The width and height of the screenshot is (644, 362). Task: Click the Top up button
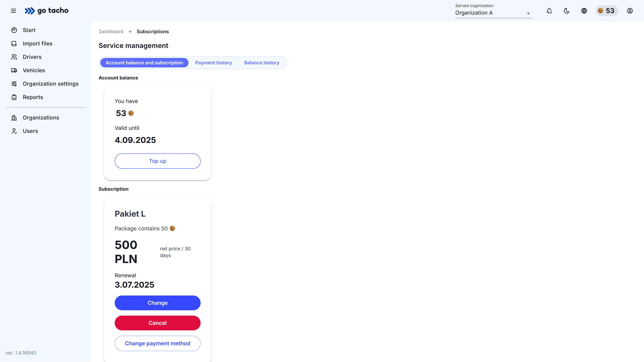(x=157, y=161)
